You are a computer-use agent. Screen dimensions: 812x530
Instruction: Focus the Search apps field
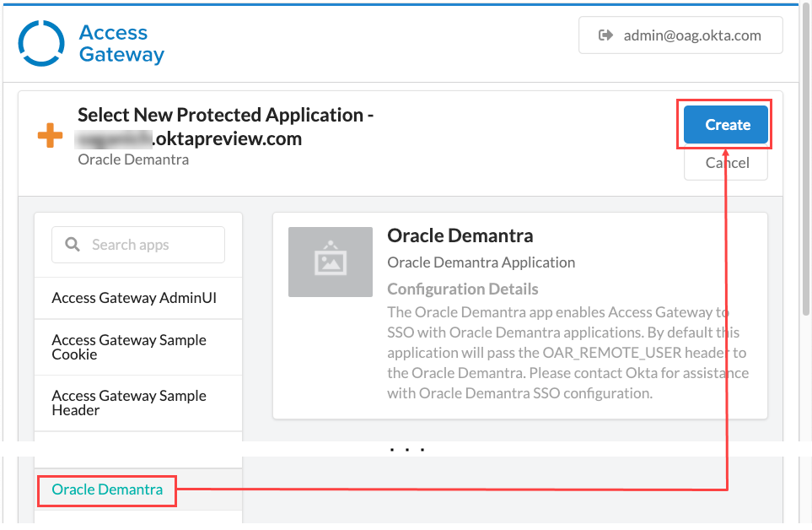point(148,245)
